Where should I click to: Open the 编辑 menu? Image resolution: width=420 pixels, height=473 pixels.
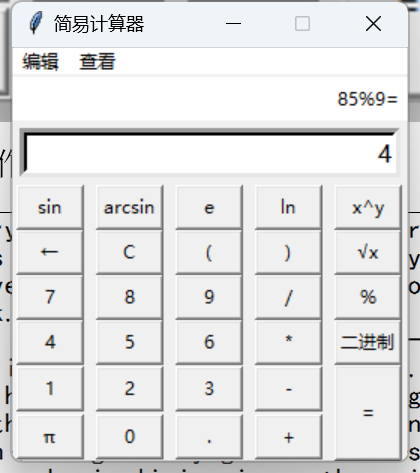tap(40, 62)
